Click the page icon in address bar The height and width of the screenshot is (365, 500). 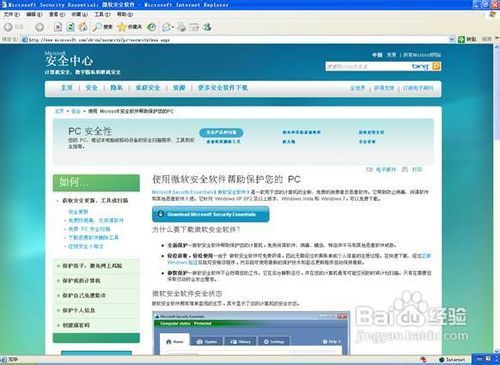(x=24, y=40)
